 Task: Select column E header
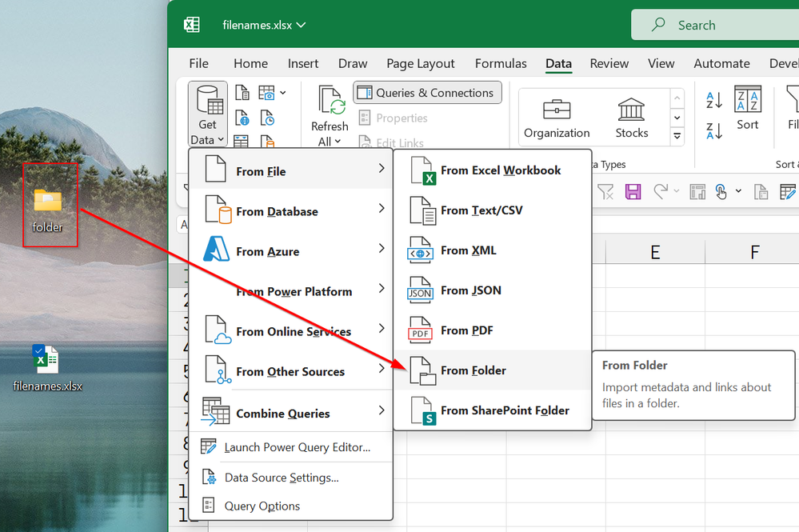point(655,252)
